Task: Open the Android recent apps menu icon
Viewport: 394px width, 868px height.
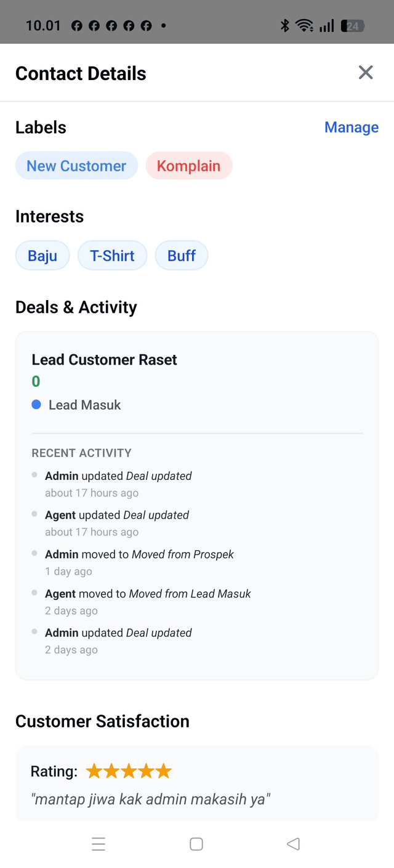Action: [x=98, y=844]
